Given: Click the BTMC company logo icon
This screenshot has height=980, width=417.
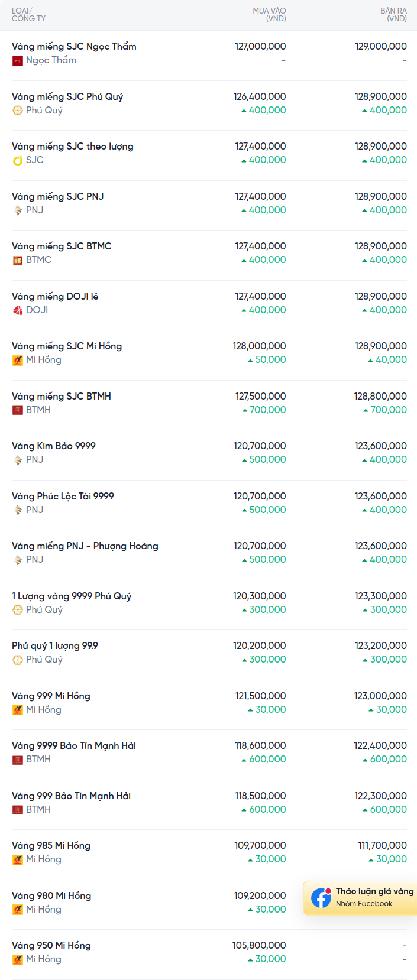Looking at the screenshot, I should point(18,260).
